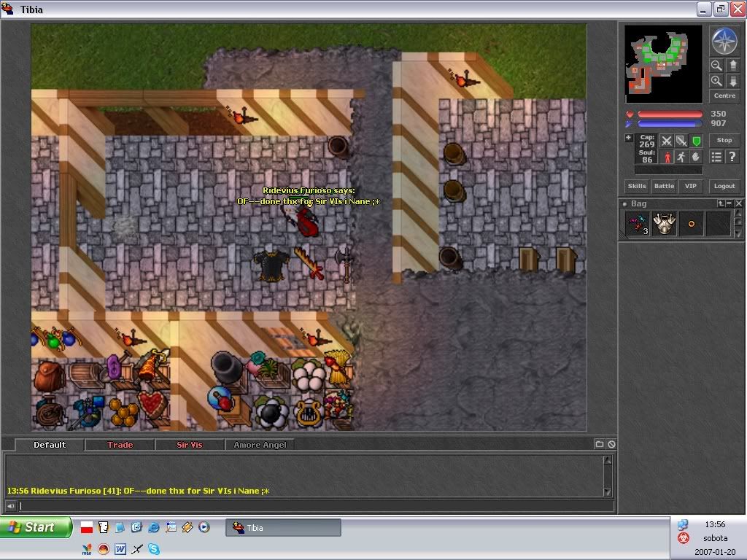
Task: Open the Skills window
Action: coord(636,186)
